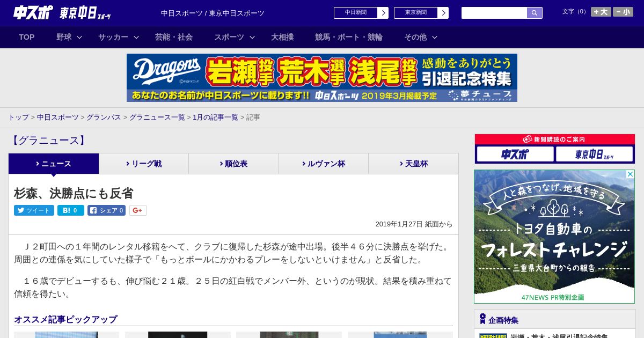Click the 東京中日スポーツ logo in the header
Image resolution: width=644 pixels, height=338 pixels.
pos(85,13)
